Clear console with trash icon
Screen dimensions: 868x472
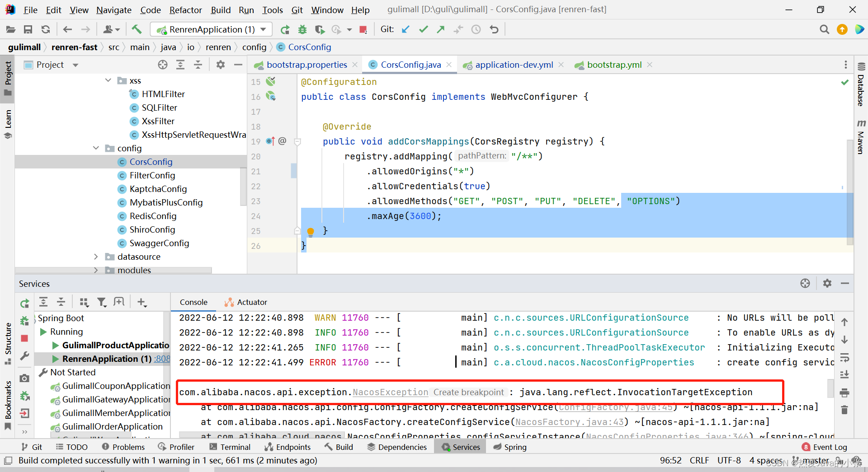(x=844, y=410)
